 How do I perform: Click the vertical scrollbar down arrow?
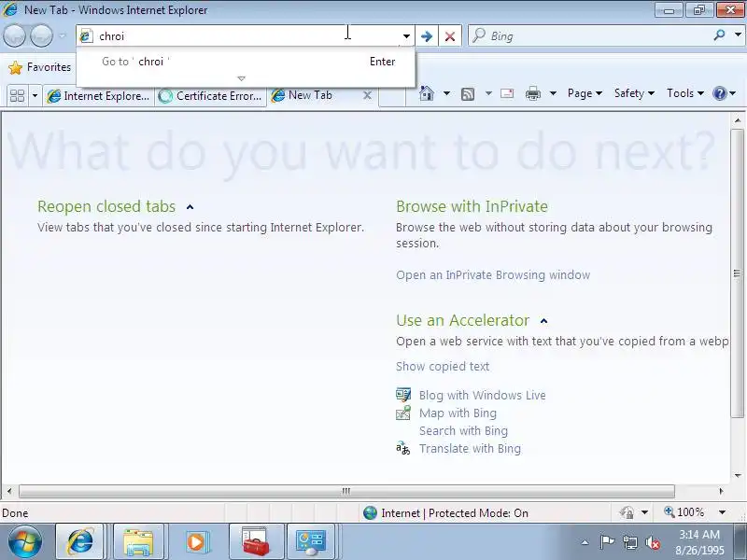(738, 475)
